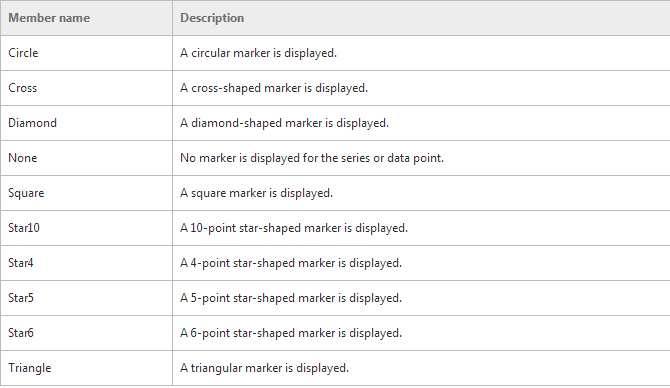Image resolution: width=670 pixels, height=388 pixels.
Task: Click the diamond-shaped marker description text
Action: pyautogui.click(x=284, y=123)
